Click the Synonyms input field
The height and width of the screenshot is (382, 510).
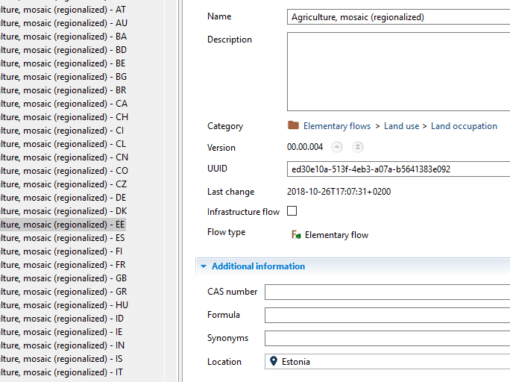387,338
